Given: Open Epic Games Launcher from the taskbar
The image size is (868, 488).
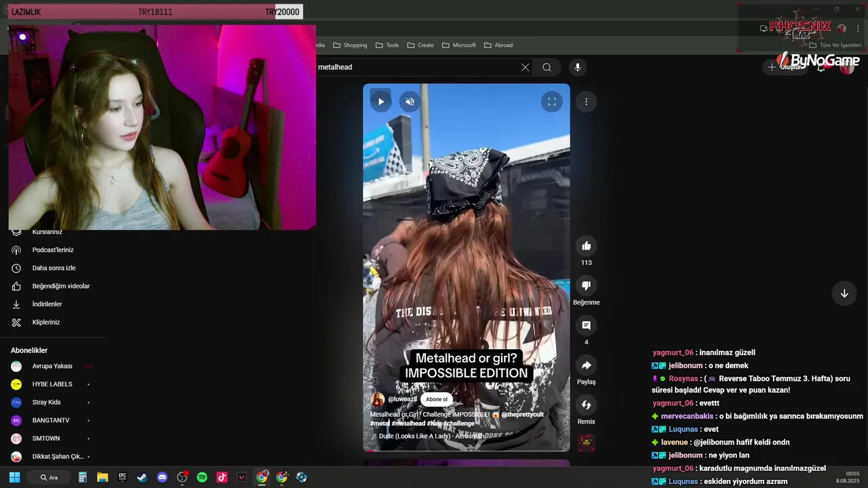Looking at the screenshot, I should [x=122, y=477].
